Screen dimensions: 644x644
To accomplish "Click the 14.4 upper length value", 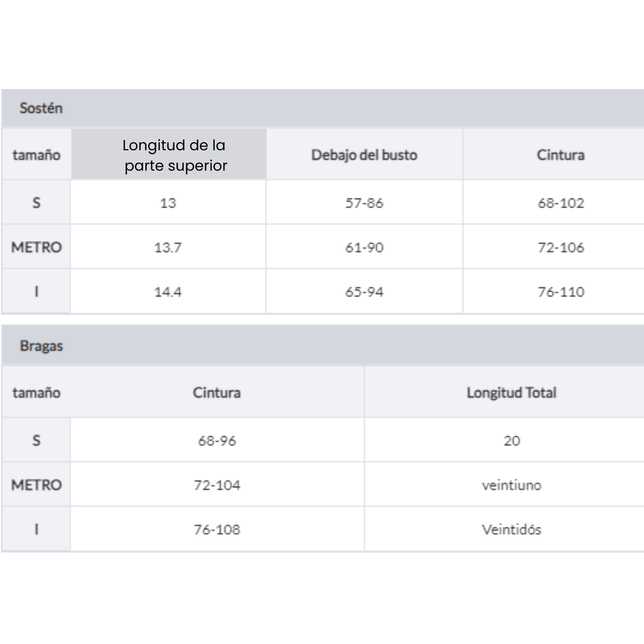I will tap(167, 292).
